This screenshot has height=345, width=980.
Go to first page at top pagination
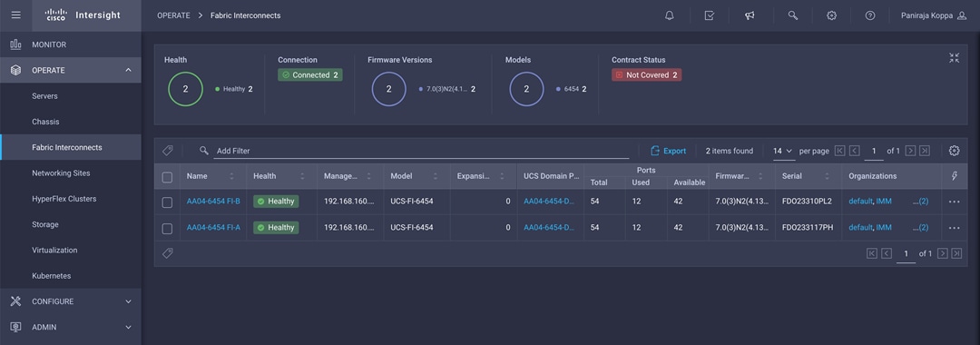839,151
